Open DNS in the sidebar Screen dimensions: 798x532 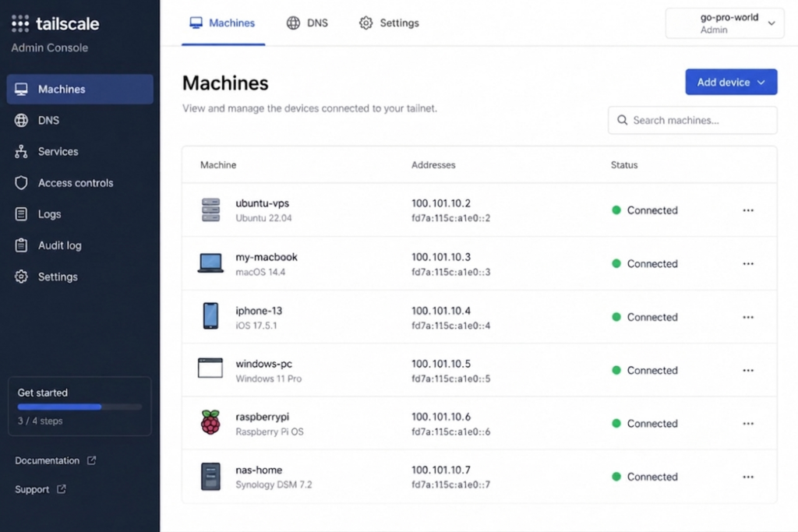[x=80, y=121]
